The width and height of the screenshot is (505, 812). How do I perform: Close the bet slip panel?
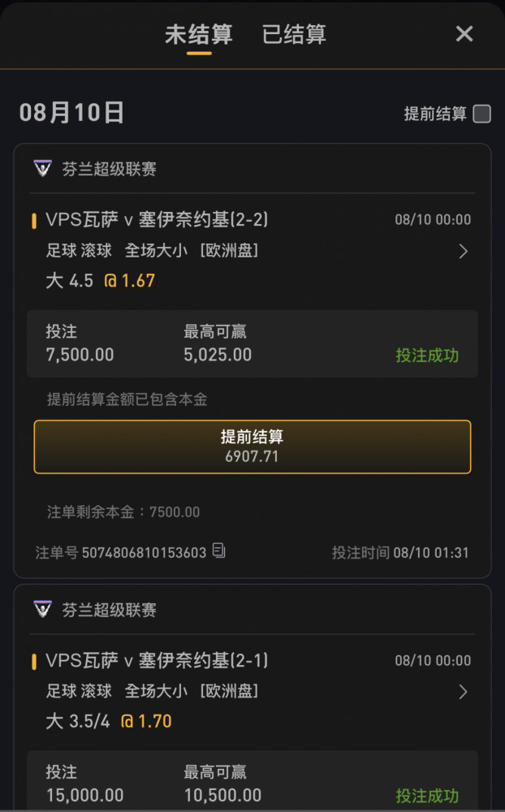tap(464, 34)
